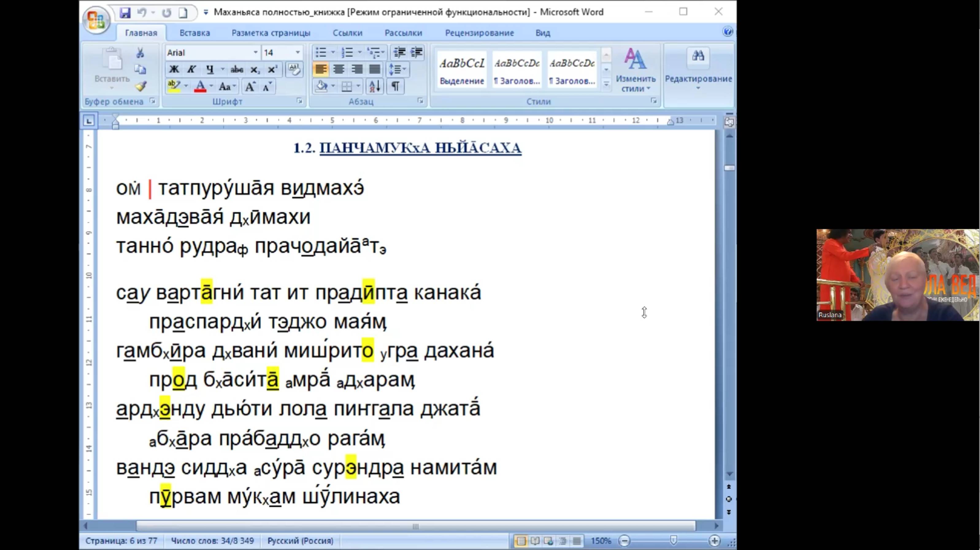Click the Изменить стили button

[x=635, y=70]
